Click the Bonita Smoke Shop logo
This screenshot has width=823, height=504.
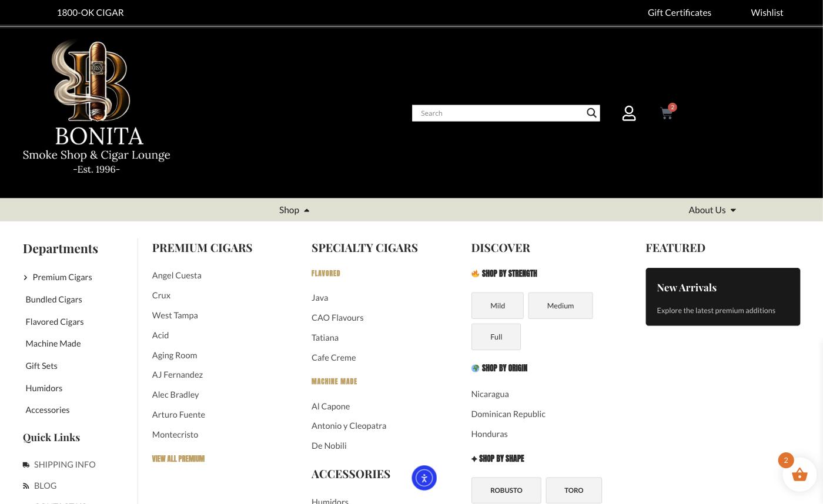point(96,107)
